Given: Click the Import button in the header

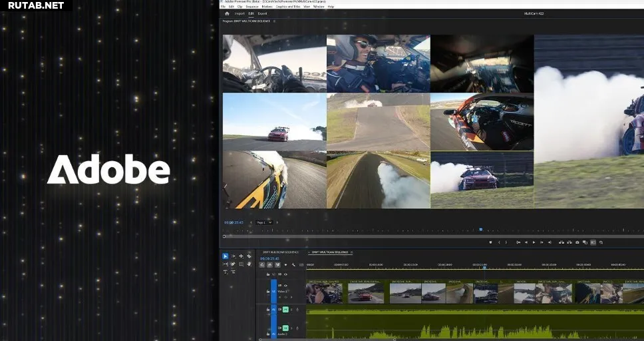Looking at the screenshot, I should point(239,13).
